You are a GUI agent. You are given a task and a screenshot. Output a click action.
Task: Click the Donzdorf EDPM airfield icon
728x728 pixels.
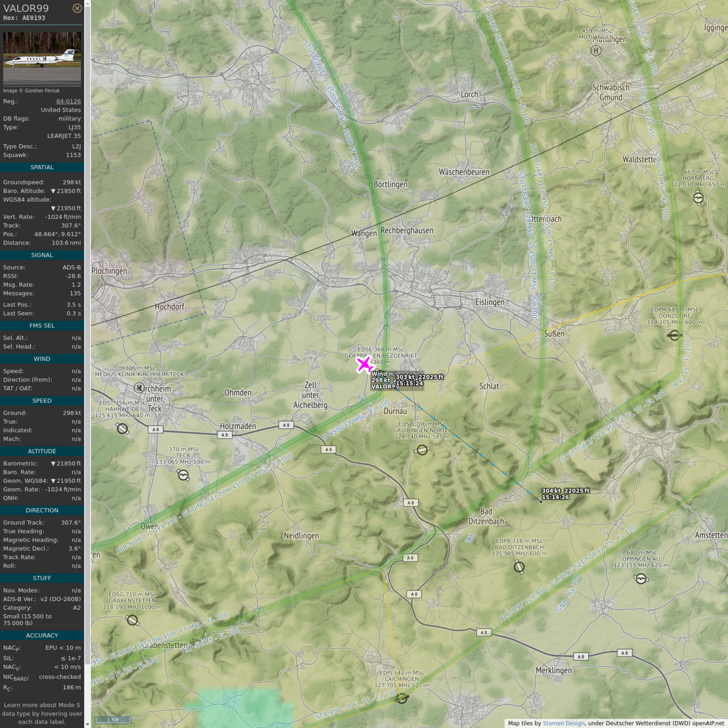click(x=674, y=335)
